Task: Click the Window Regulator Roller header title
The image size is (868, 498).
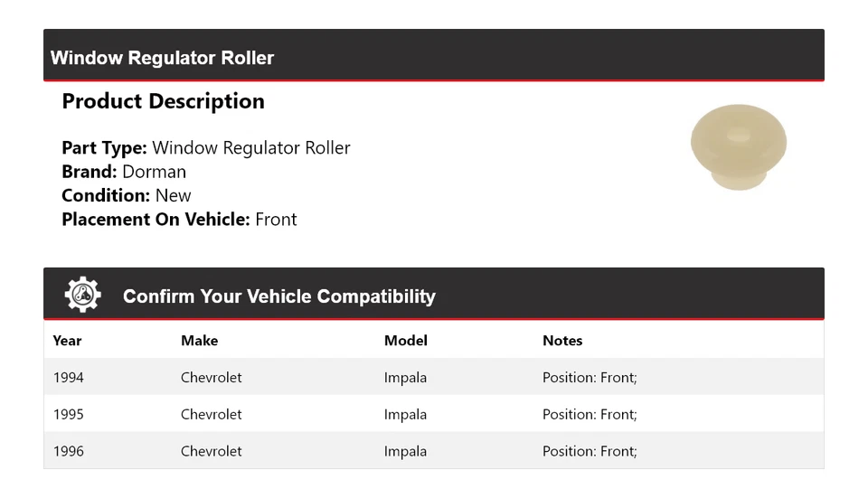Action: click(x=162, y=58)
